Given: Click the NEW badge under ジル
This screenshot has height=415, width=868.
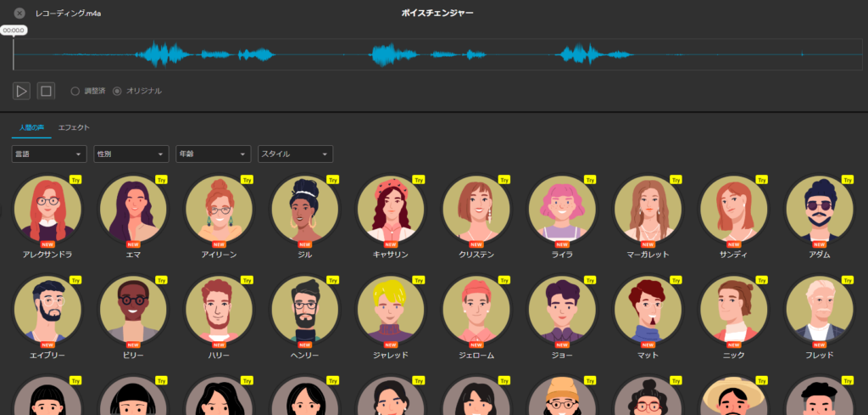Looking at the screenshot, I should pyautogui.click(x=304, y=244).
